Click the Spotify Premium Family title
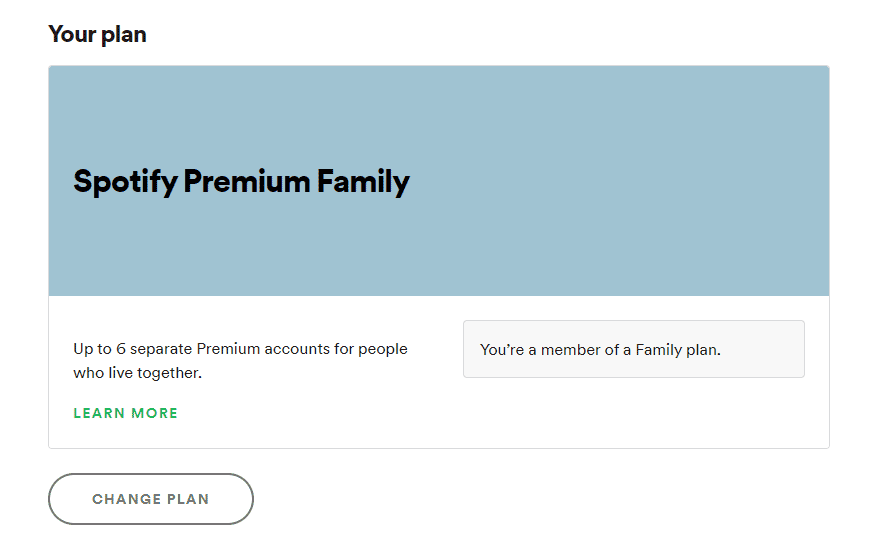The height and width of the screenshot is (550, 873). pyautogui.click(x=241, y=181)
